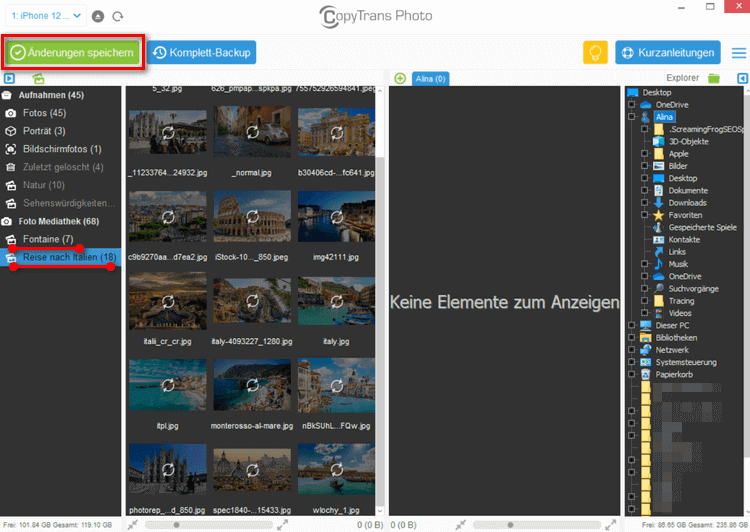Image resolution: width=750 pixels, height=532 pixels.
Task: Select the iStock-10..._850.jpeg Colosseum thumbnail
Action: (252, 216)
